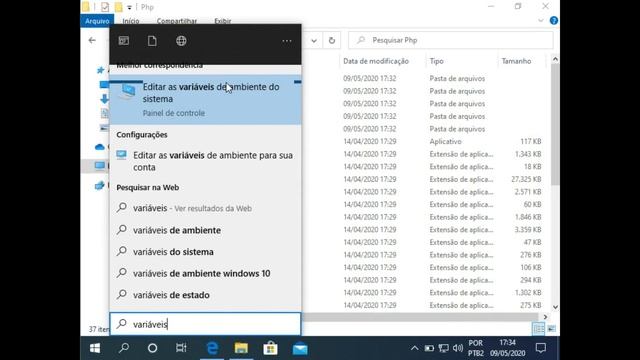This screenshot has height=360, width=640.
Task: Click the volume speaker icon in tray
Action: tap(458, 348)
